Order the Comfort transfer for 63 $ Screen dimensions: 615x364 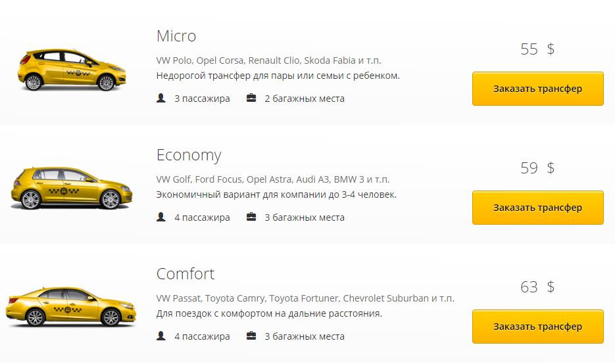537,327
